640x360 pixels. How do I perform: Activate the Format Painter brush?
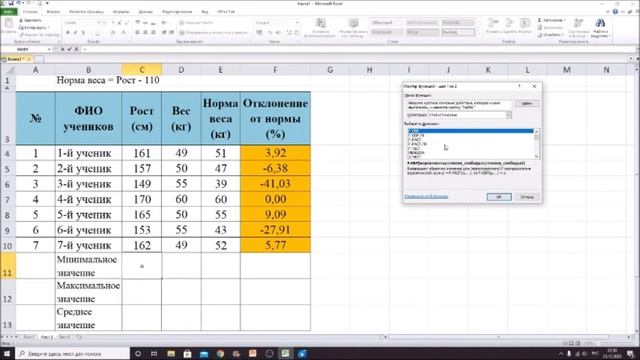(39, 35)
